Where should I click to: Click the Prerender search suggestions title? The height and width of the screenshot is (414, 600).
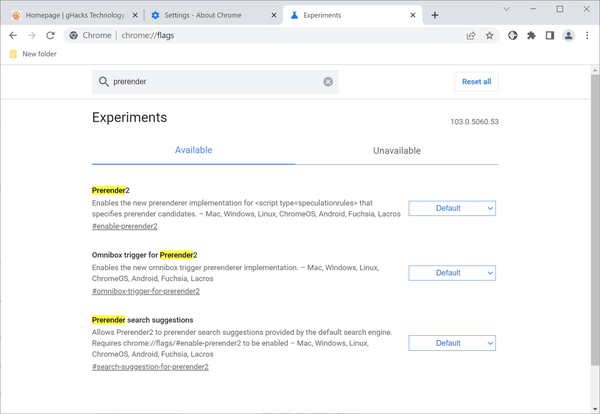142,320
